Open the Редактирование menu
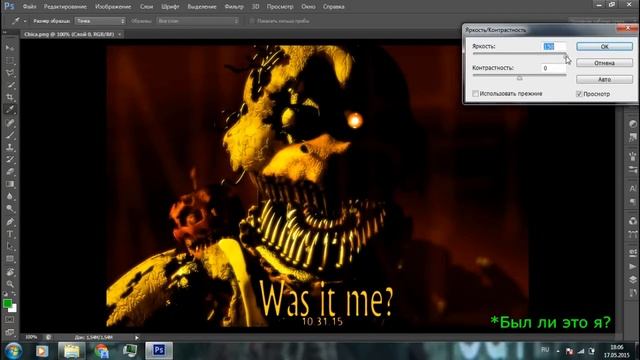This screenshot has width=640, height=360. pos(65,7)
